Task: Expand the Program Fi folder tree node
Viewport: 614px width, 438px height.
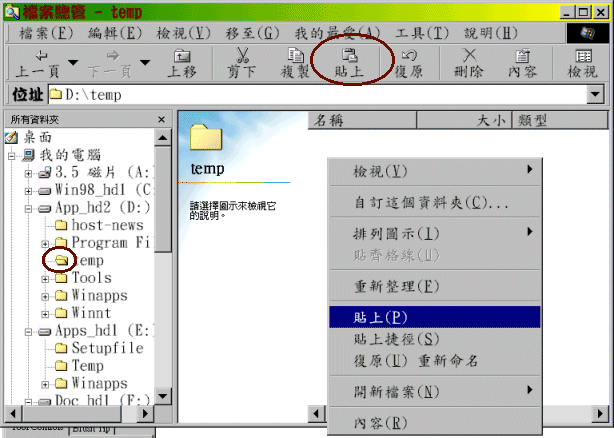Action: coord(46,243)
